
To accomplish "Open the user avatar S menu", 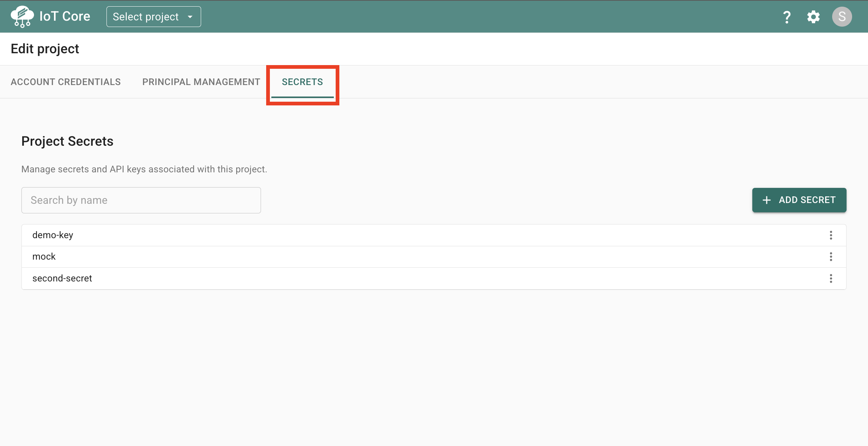I will (x=842, y=17).
